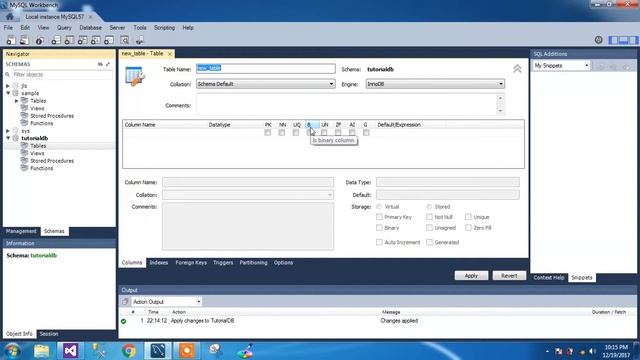
Task: Toggle the bottom output panel icon
Action: (623, 40)
